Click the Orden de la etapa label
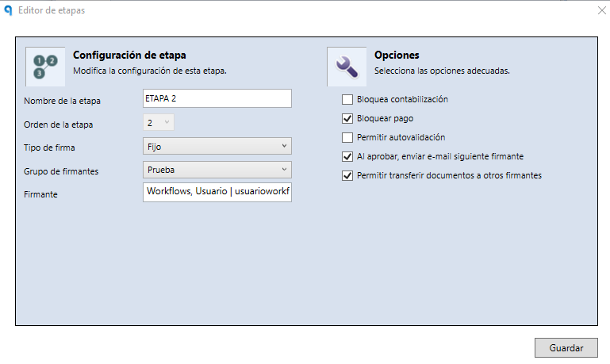Image resolution: width=610 pixels, height=364 pixels. tap(59, 125)
